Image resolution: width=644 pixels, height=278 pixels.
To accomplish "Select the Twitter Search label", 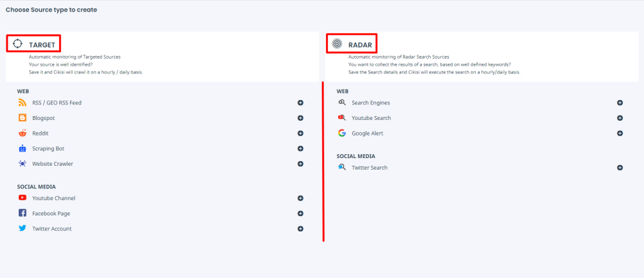I will click(370, 168).
